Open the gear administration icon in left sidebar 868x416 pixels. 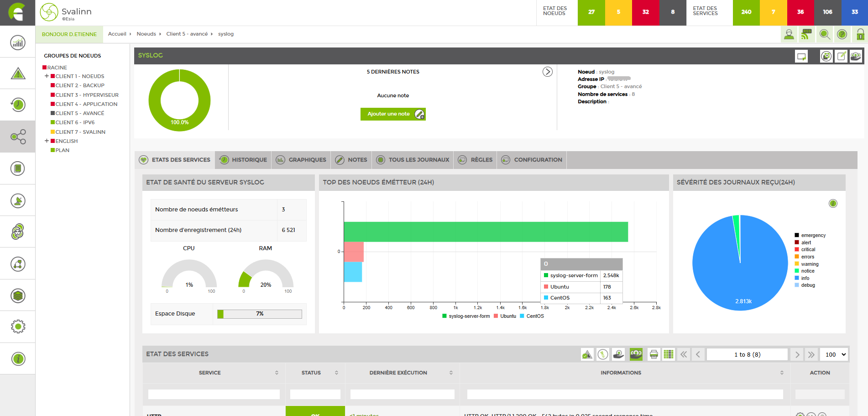coord(18,326)
